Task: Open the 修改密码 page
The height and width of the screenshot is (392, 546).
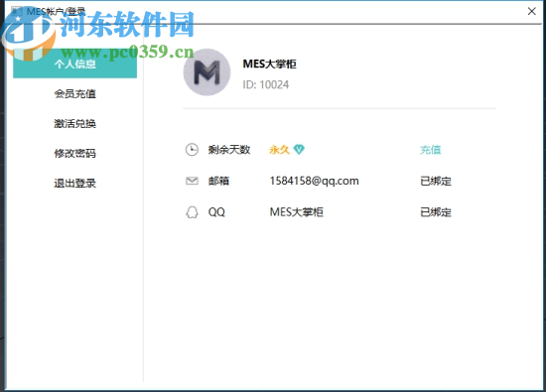Action: click(x=74, y=153)
